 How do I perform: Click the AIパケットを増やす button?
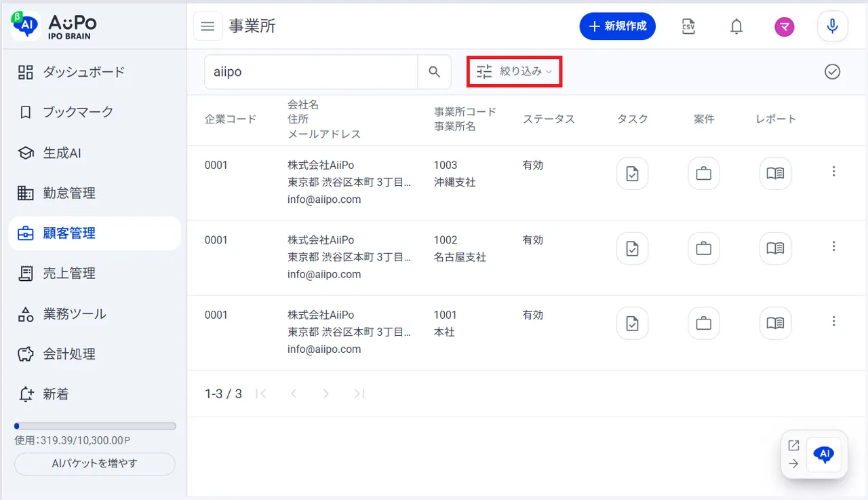click(95, 464)
